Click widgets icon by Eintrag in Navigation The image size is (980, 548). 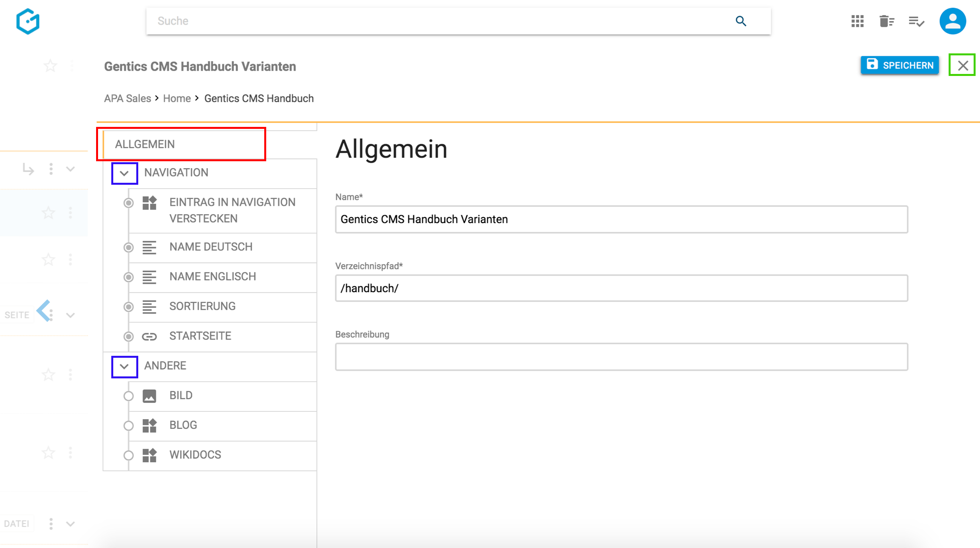click(x=150, y=203)
